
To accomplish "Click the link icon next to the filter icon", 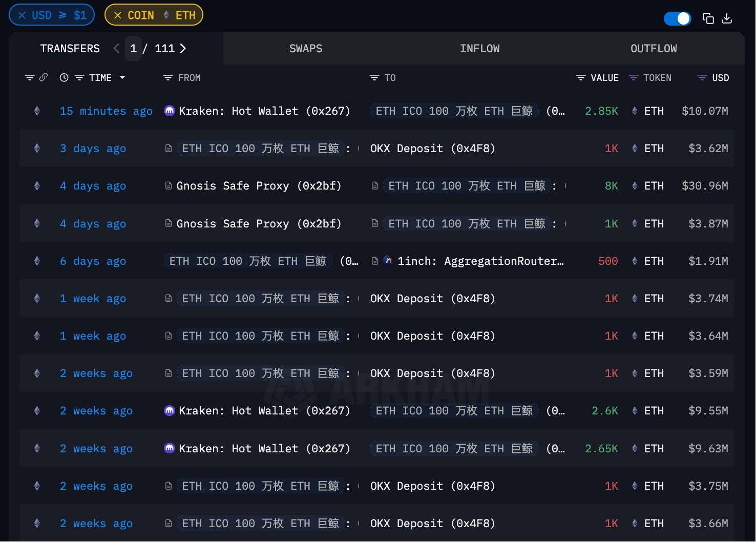I will pyautogui.click(x=44, y=77).
